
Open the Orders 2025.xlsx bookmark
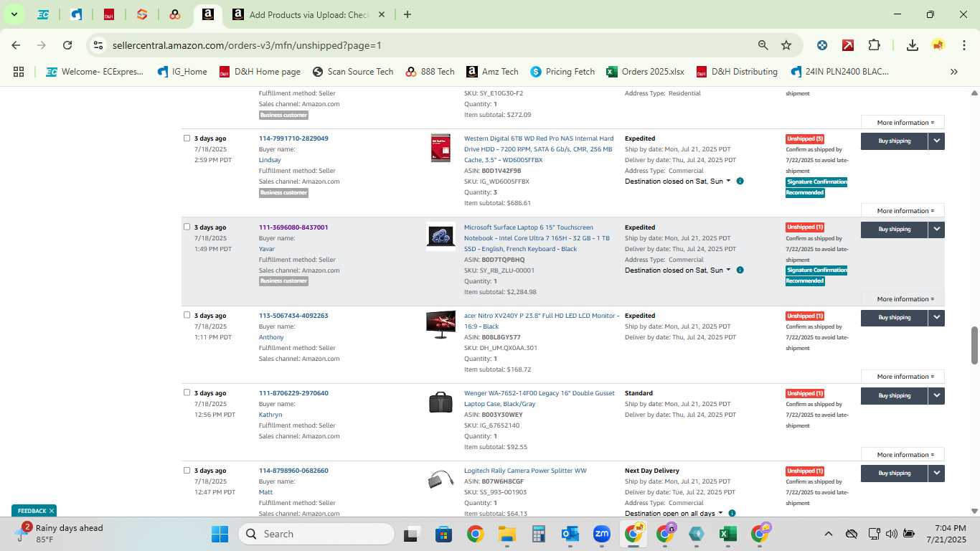tap(645, 72)
